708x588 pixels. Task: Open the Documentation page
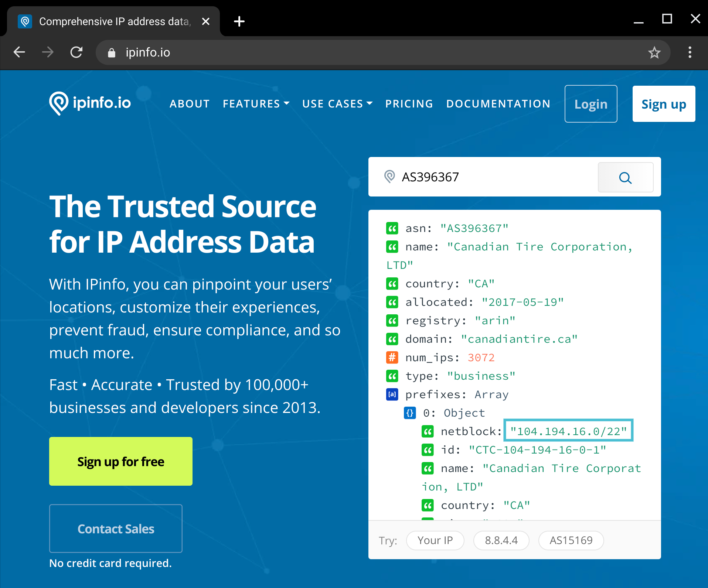[498, 104]
